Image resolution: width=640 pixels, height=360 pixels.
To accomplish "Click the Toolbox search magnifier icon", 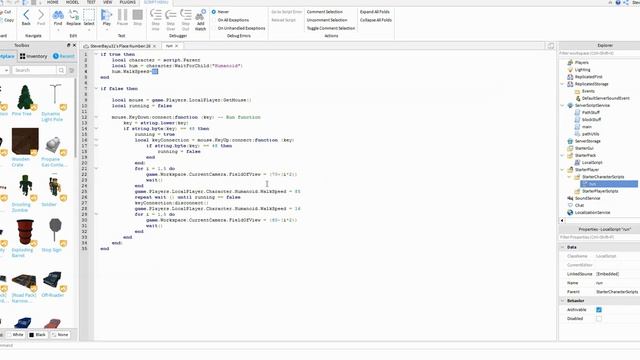I will [x=61, y=70].
